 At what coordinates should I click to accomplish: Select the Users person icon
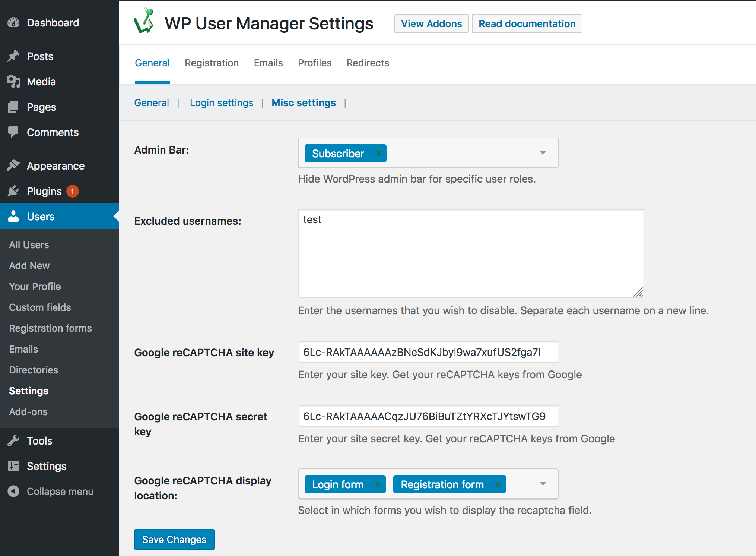[14, 216]
